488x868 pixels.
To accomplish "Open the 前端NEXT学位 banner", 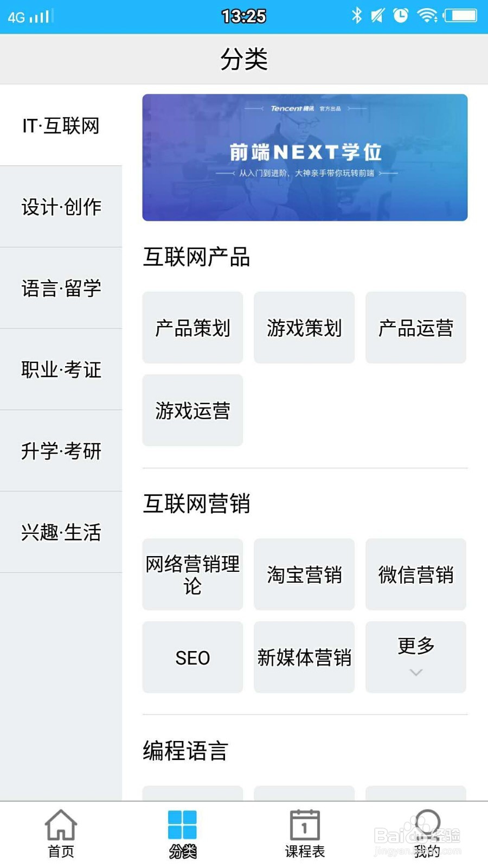I will [x=305, y=157].
